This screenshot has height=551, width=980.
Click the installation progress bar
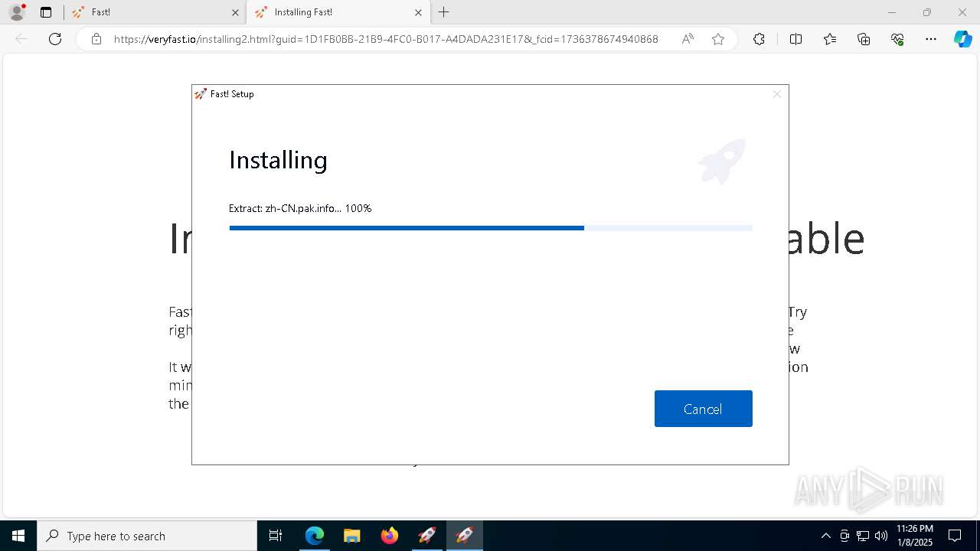pos(491,228)
